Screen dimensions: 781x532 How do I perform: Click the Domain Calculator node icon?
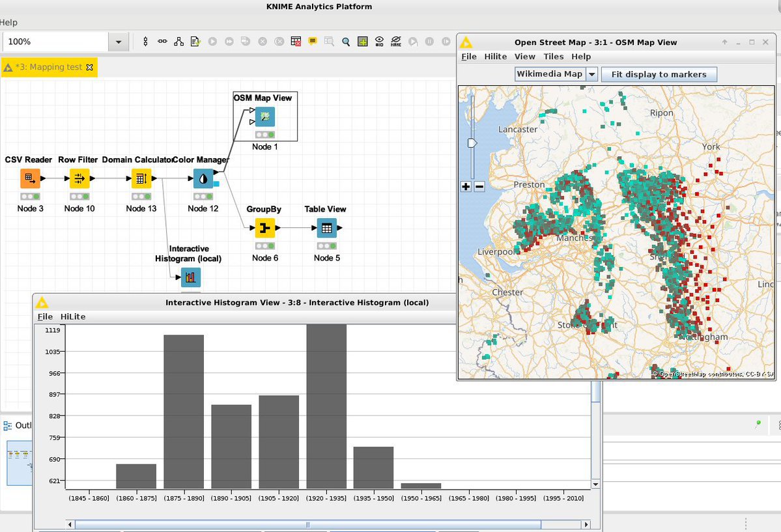click(141, 178)
